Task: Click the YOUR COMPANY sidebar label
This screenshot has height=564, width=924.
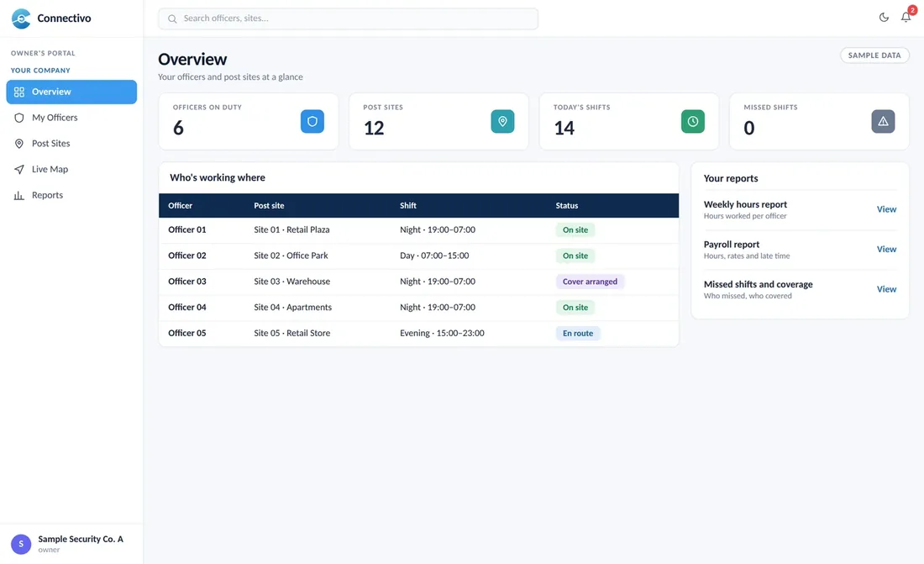Action: tap(40, 71)
